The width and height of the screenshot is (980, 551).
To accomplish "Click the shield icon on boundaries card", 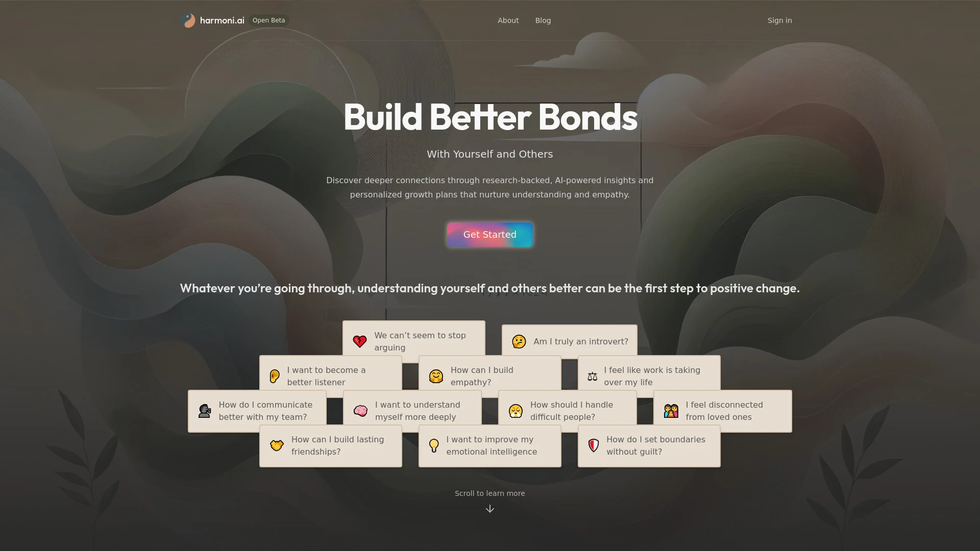I will (594, 445).
